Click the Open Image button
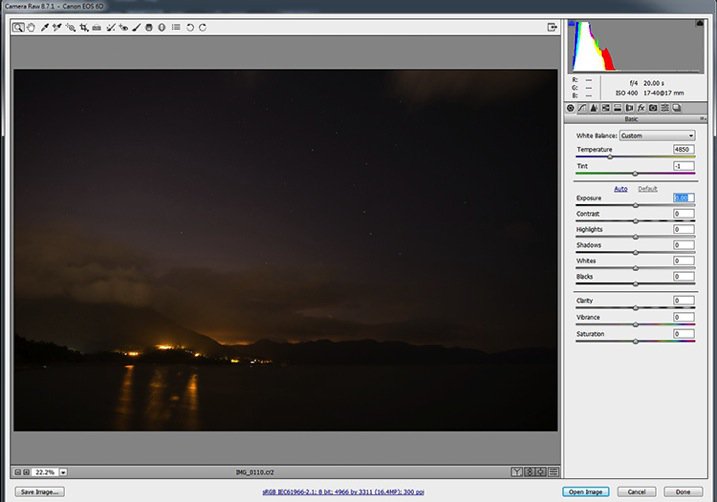The height and width of the screenshot is (502, 717). tap(586, 492)
